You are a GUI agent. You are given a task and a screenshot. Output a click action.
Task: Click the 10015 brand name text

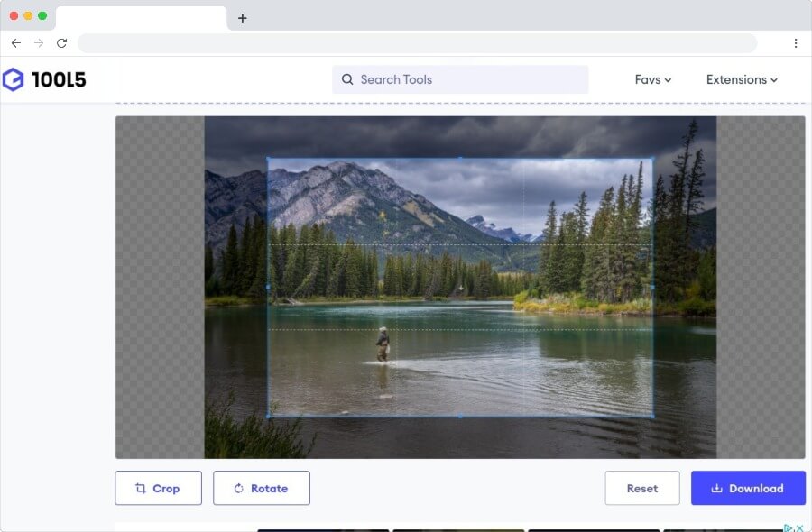(x=59, y=79)
